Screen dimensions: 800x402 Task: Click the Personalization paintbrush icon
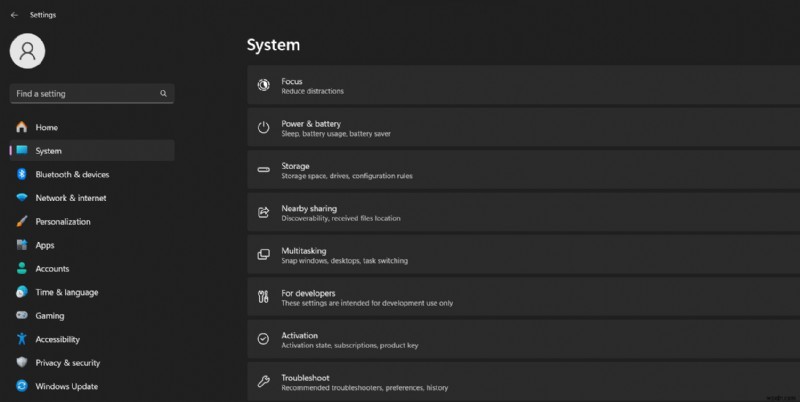21,221
